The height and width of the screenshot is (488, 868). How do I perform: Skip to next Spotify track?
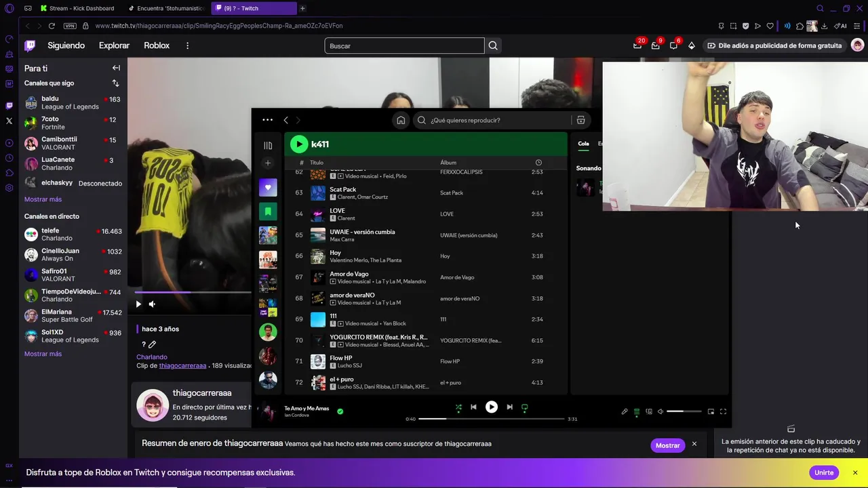click(x=509, y=407)
